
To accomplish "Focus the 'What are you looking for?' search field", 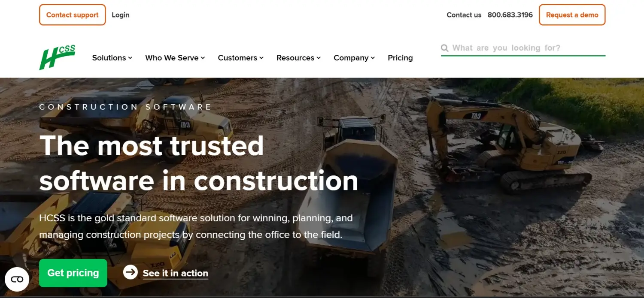I will pos(523,48).
